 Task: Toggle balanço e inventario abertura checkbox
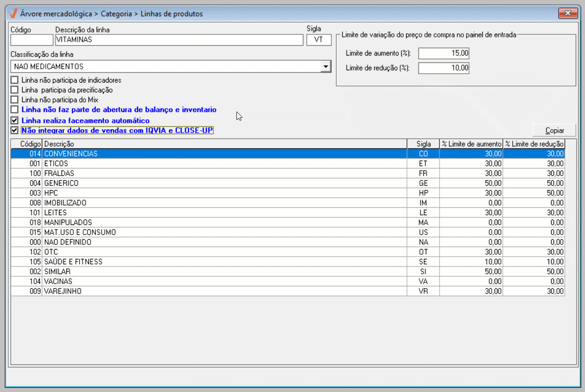tap(15, 110)
